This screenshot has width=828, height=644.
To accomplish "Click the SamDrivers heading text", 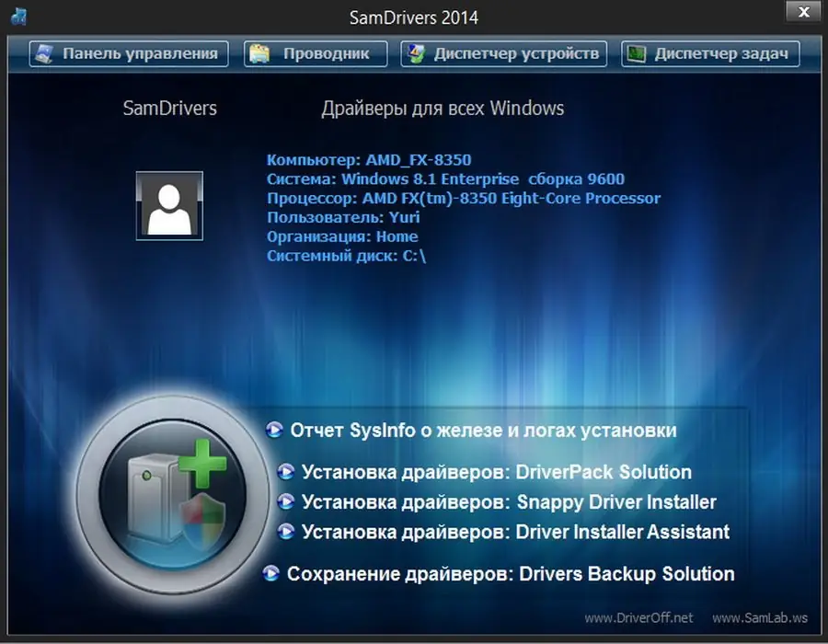I will [x=170, y=109].
